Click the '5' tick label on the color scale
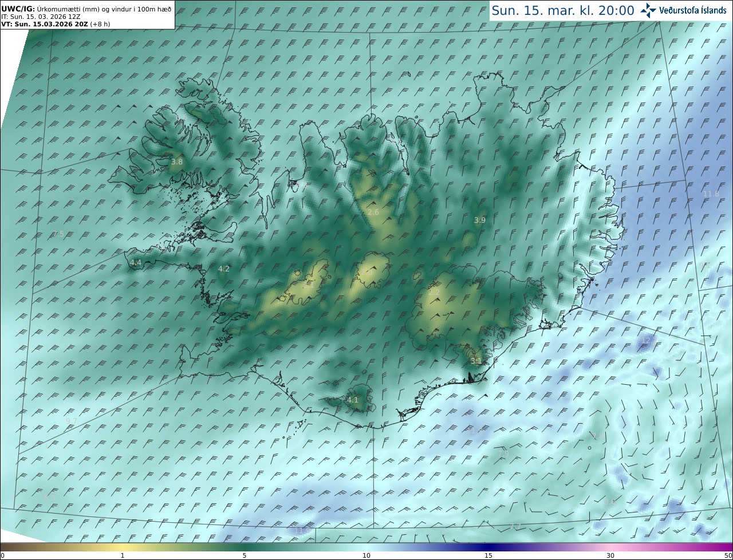 coord(245,555)
